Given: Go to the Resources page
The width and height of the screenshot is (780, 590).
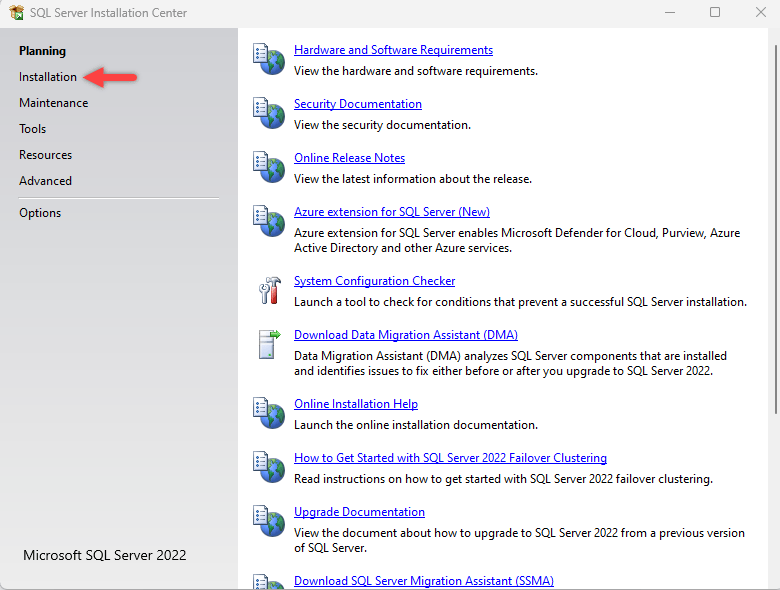Looking at the screenshot, I should [x=45, y=155].
